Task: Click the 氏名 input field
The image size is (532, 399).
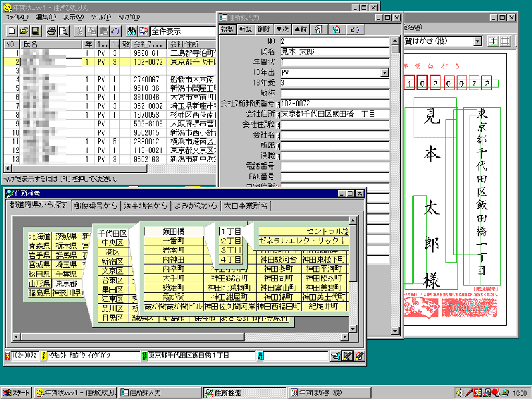Action: click(335, 52)
